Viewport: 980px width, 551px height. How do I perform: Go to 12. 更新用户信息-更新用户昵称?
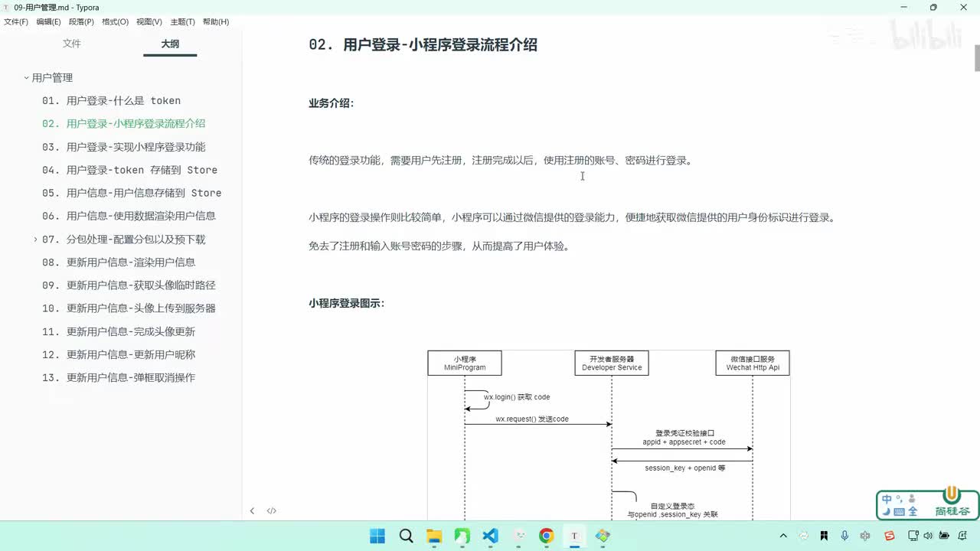(x=119, y=354)
